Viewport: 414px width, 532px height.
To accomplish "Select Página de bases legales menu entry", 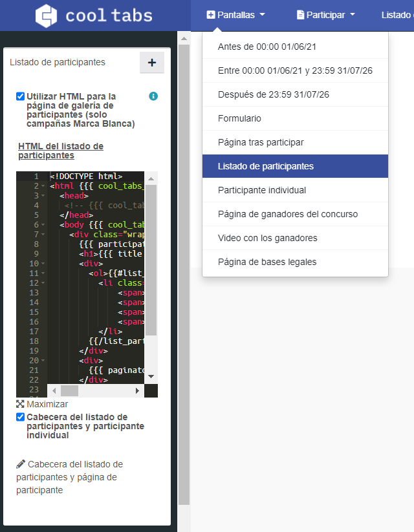I will pyautogui.click(x=267, y=262).
